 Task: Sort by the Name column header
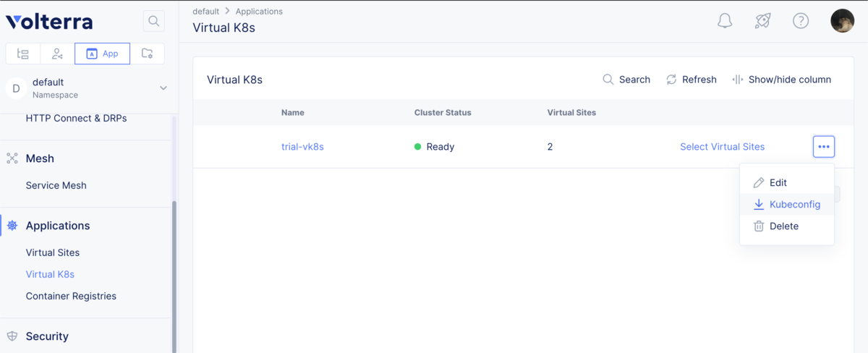[x=293, y=113]
